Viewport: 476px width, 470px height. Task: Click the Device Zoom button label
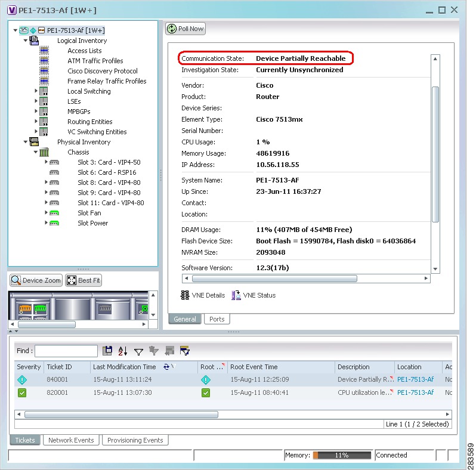(x=42, y=280)
